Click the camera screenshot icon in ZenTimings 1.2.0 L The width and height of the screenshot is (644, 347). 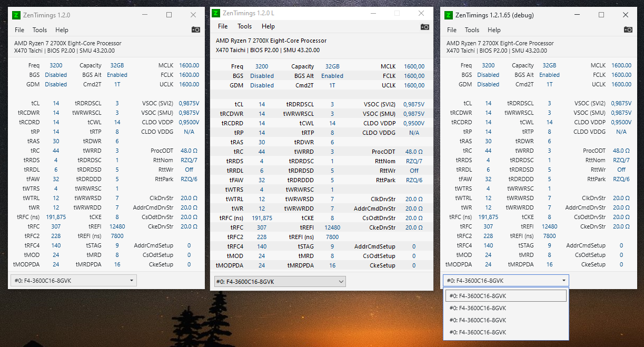coord(424,26)
